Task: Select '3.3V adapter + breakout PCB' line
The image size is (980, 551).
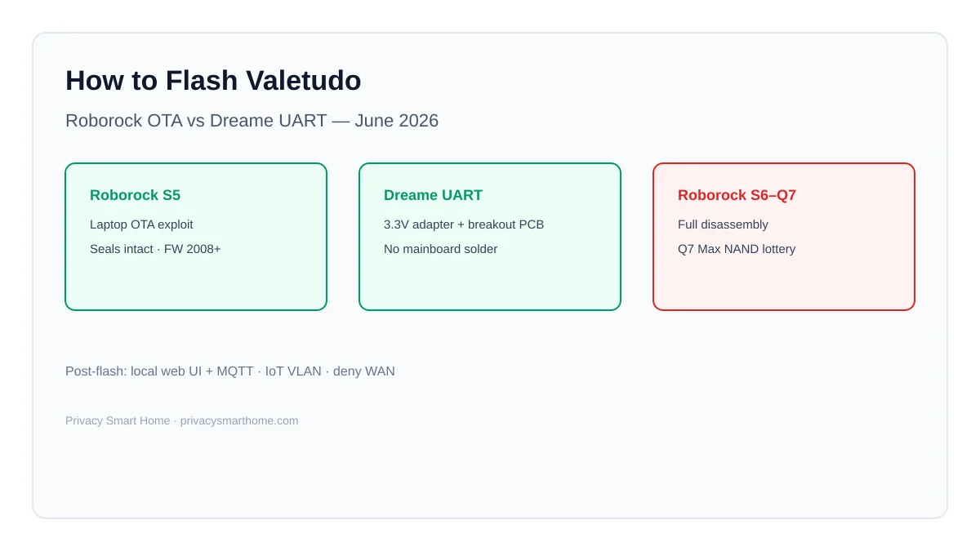Action: [x=464, y=224]
